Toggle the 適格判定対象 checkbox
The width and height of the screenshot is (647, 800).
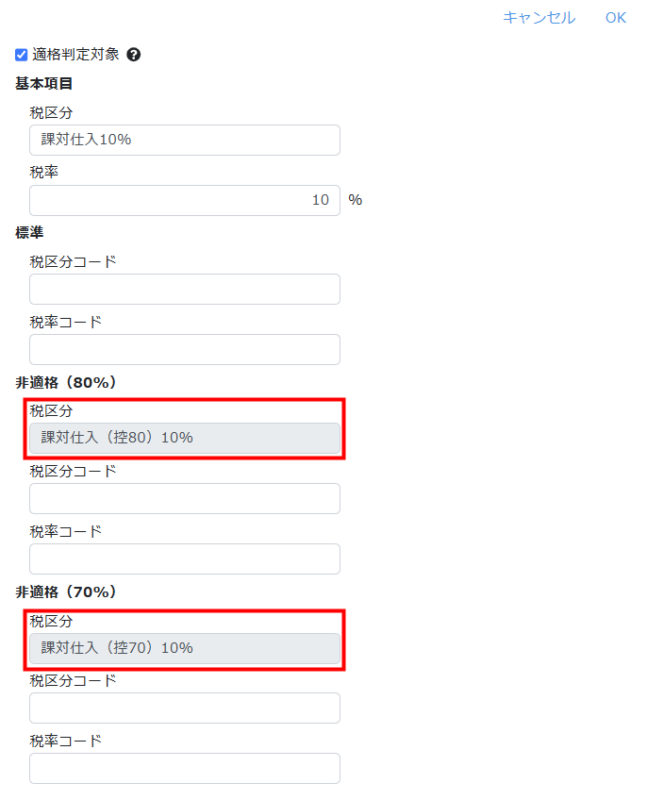coord(21,55)
